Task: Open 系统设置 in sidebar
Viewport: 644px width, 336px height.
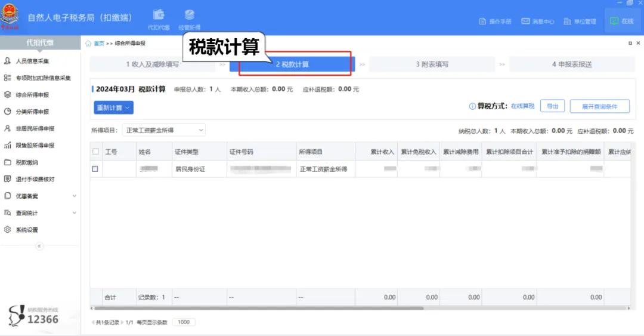Action: tap(27, 230)
